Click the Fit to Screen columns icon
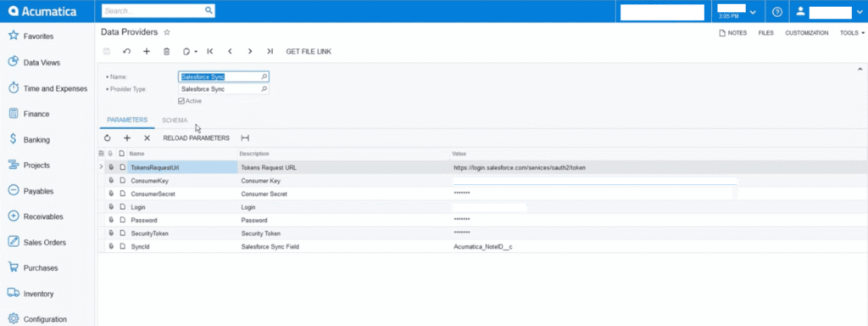 (245, 138)
